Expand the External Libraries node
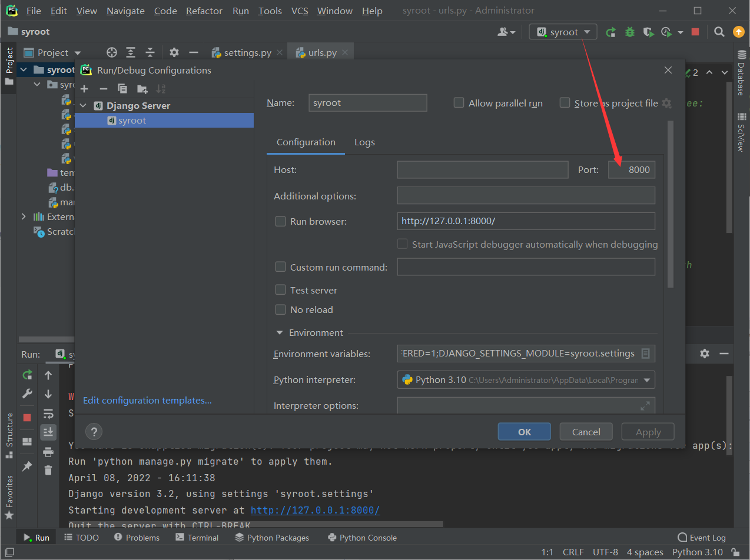The width and height of the screenshot is (750, 560). point(24,216)
